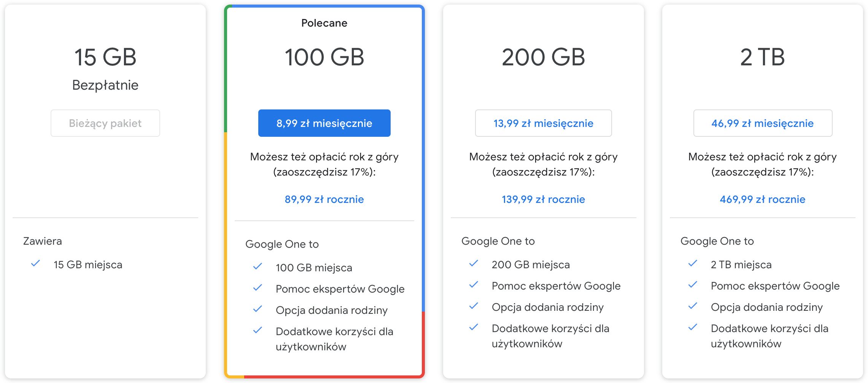Click the Polecane label on recommended plan
Screen dimensions: 868x383
(324, 23)
